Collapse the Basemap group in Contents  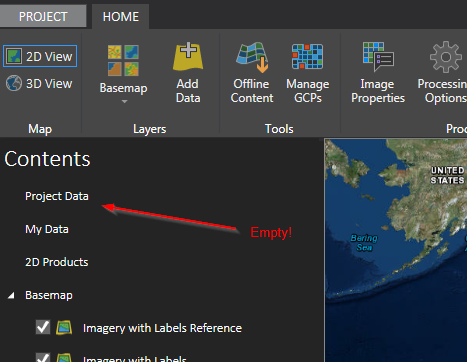pos(11,295)
